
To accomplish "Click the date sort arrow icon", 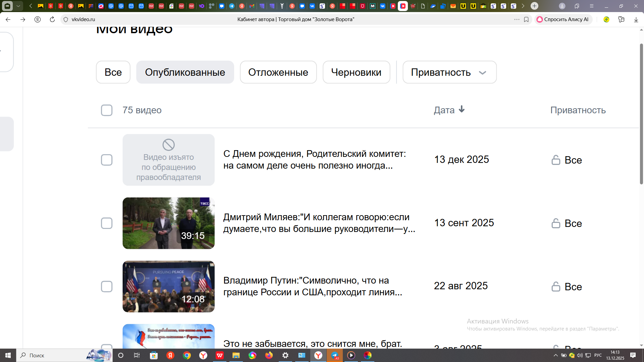I will click(462, 109).
